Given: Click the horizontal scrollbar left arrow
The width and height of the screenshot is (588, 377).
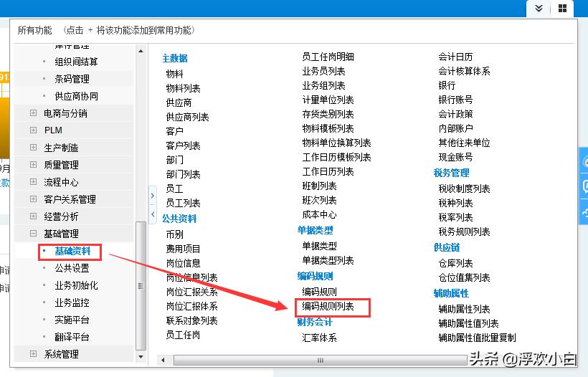Looking at the screenshot, I should pyautogui.click(x=163, y=361).
